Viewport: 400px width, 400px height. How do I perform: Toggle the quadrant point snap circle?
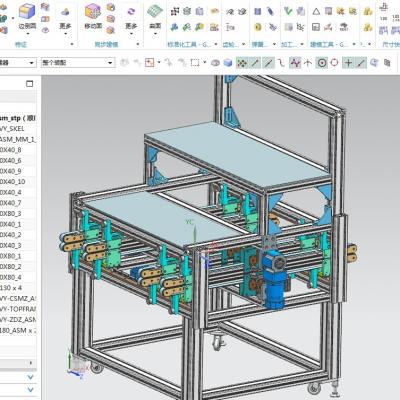pyautogui.click(x=334, y=62)
